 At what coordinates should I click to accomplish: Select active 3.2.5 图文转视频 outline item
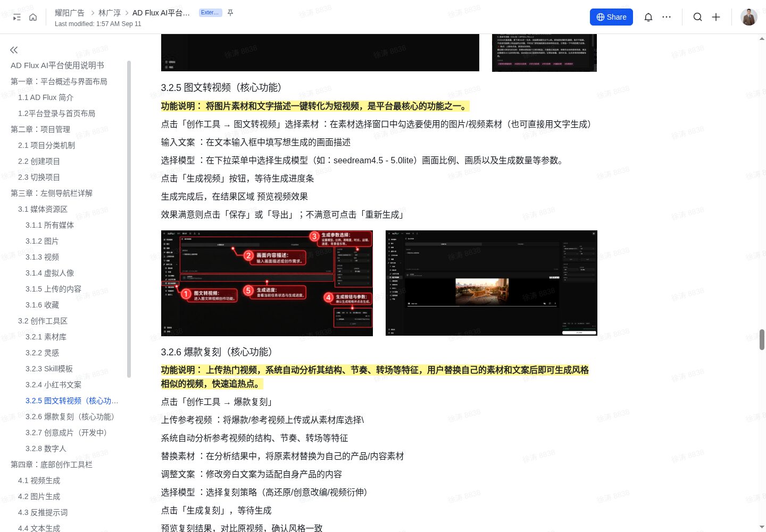tap(72, 401)
